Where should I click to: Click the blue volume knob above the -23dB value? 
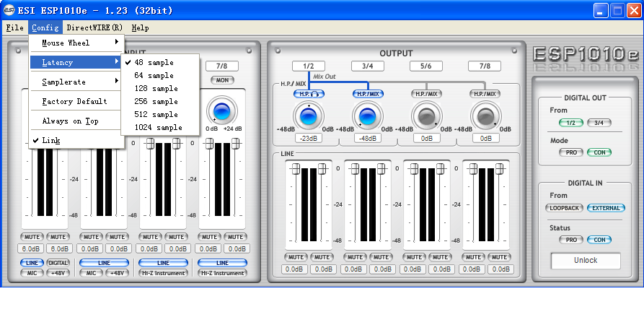309,116
